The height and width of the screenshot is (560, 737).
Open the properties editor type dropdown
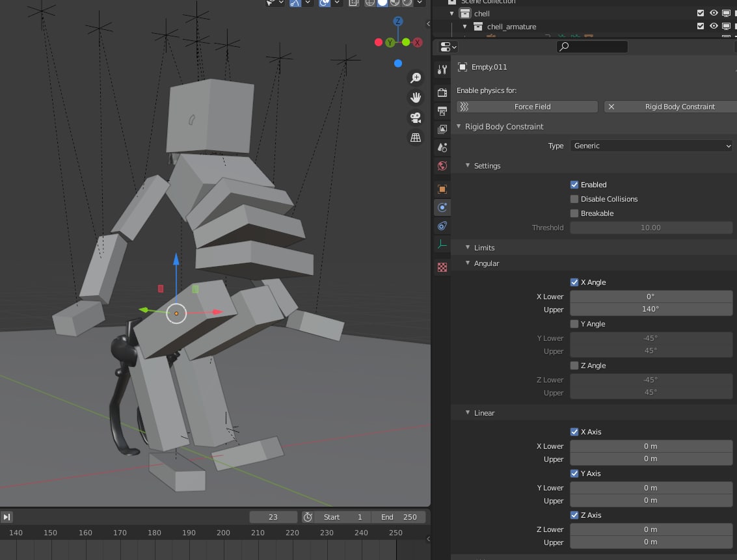[x=448, y=47]
